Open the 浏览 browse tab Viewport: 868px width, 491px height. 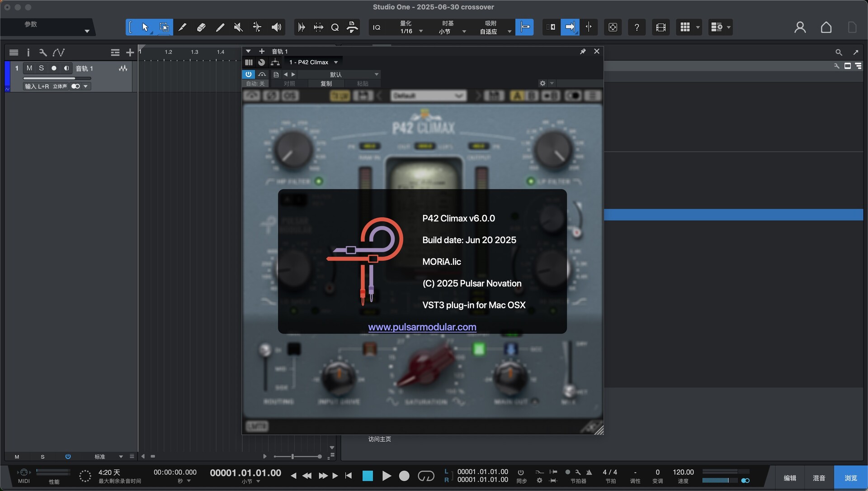(850, 478)
